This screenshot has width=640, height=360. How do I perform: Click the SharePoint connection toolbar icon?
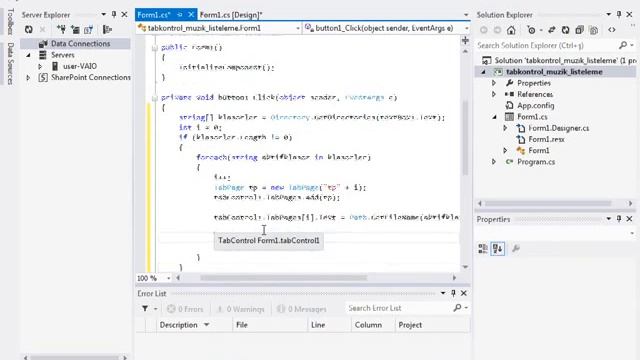(89, 29)
